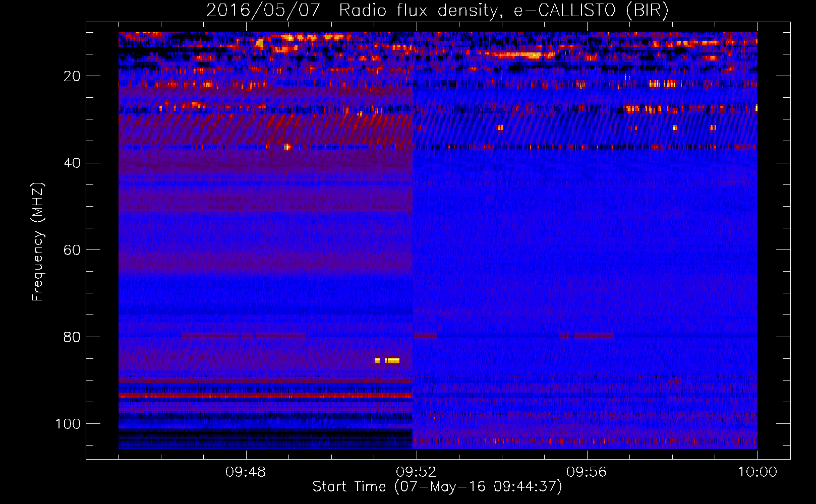
Task: Click the 10:00 time tick label
Action: click(x=757, y=472)
